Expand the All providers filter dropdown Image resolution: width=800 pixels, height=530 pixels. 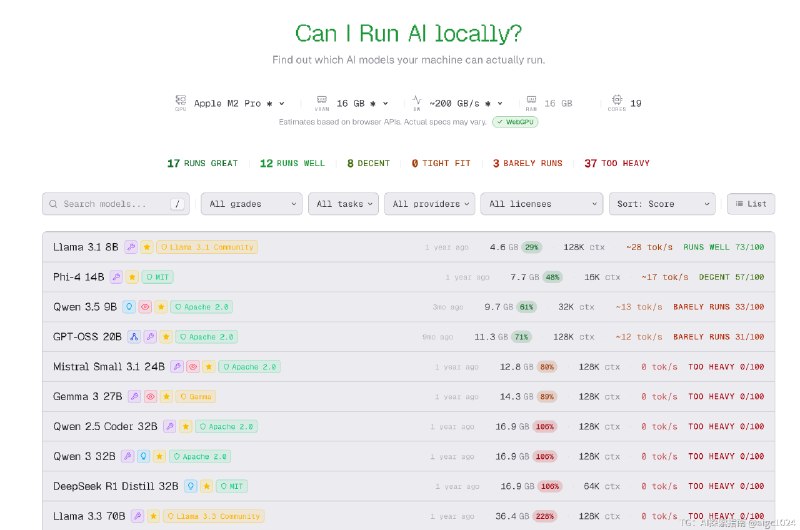430,204
